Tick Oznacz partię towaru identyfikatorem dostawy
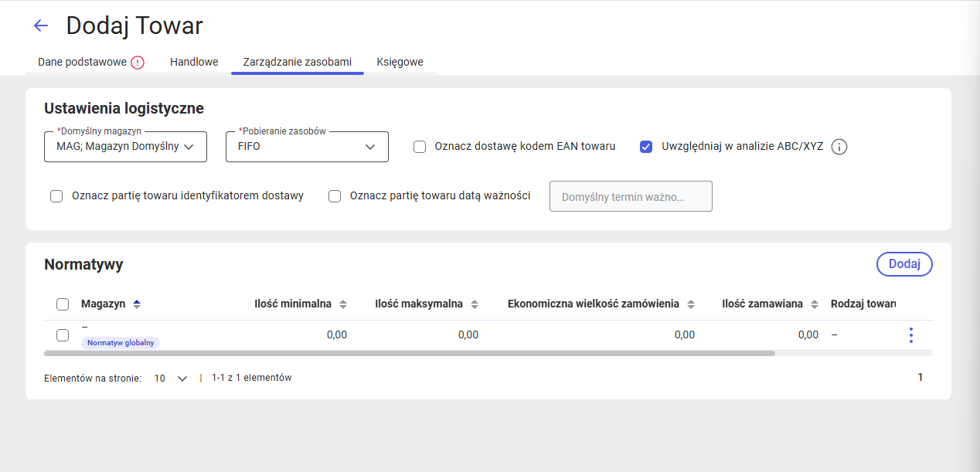 (56, 196)
